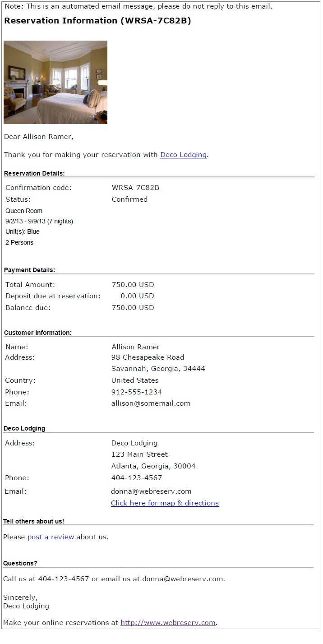Click the 9/2/13 - 9/9/13 dates line
This screenshot has height=644, width=323.
click(39, 221)
